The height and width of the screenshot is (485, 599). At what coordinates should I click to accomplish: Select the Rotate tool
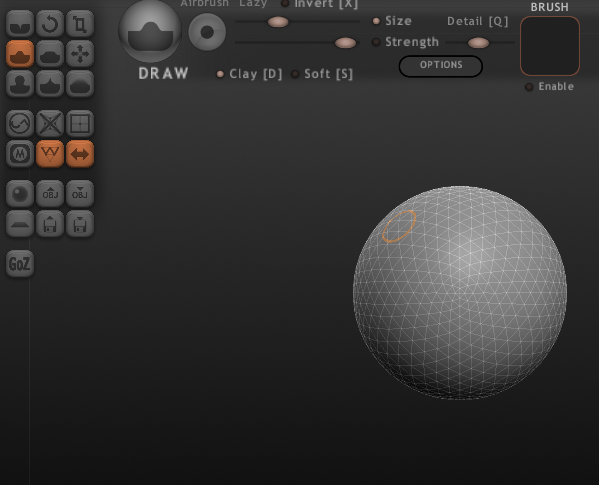coord(50,24)
